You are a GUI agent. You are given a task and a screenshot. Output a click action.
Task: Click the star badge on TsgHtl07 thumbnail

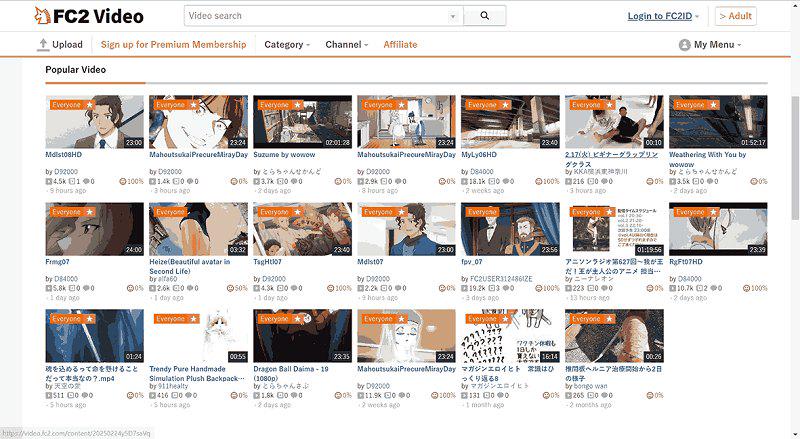click(x=297, y=212)
